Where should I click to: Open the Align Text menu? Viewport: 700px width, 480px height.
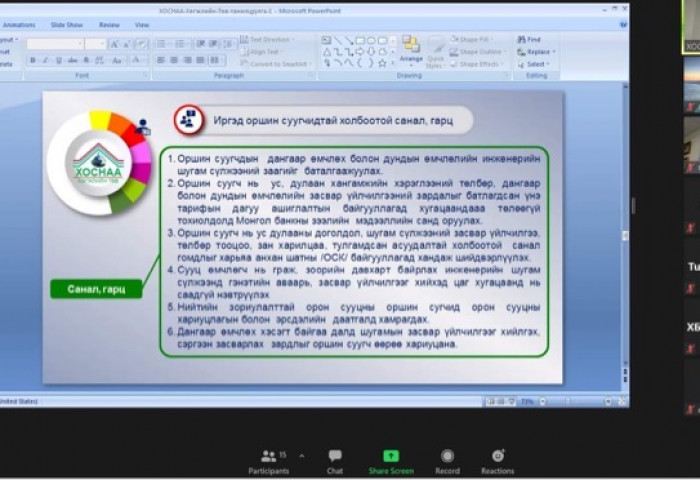pyautogui.click(x=262, y=52)
